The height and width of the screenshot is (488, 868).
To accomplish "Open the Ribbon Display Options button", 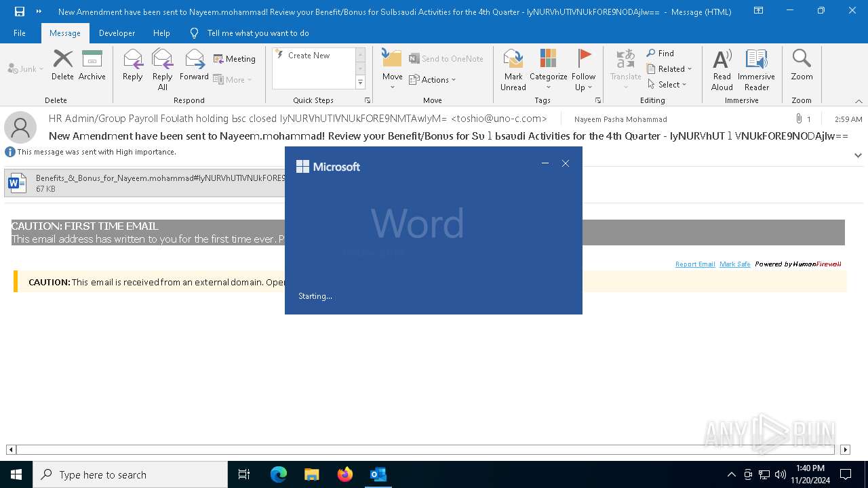I will [x=758, y=11].
